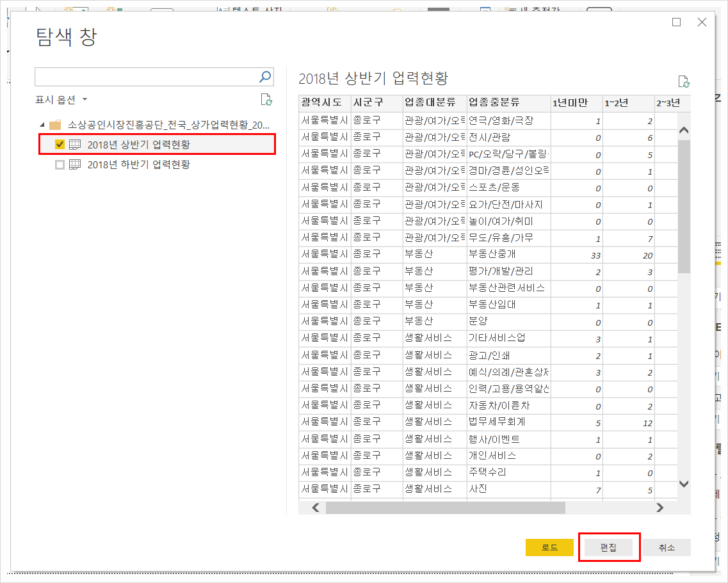Click the preview refresh icon above the table
The height and width of the screenshot is (583, 728).
683,82
